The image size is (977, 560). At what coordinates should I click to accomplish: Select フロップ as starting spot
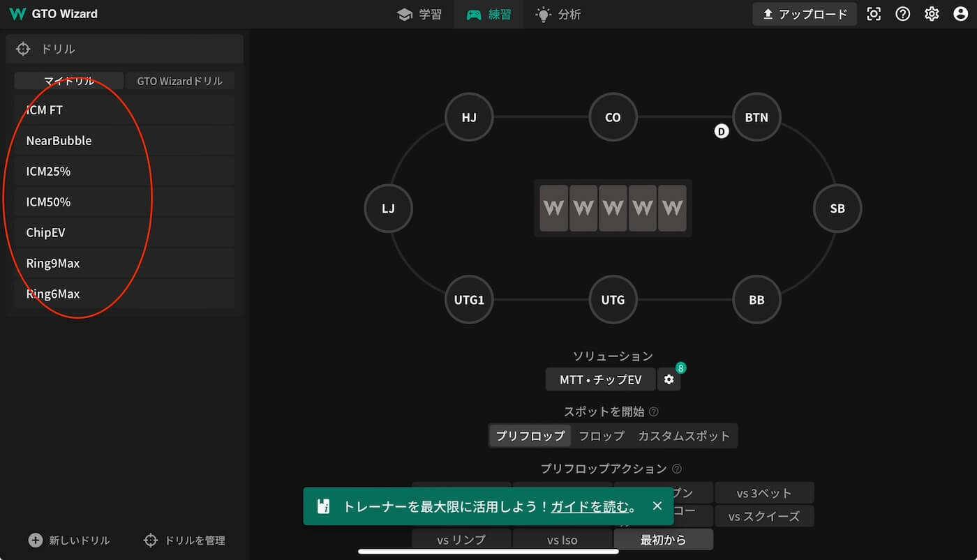coord(601,436)
